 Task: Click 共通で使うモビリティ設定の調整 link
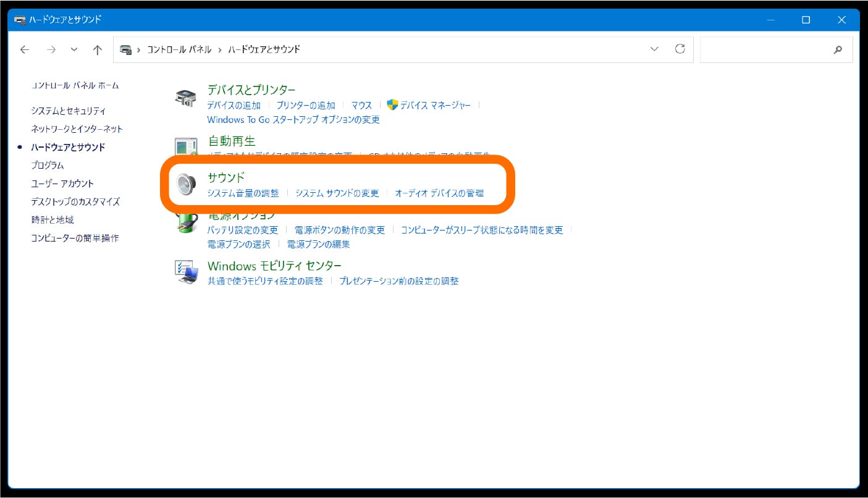(x=265, y=281)
